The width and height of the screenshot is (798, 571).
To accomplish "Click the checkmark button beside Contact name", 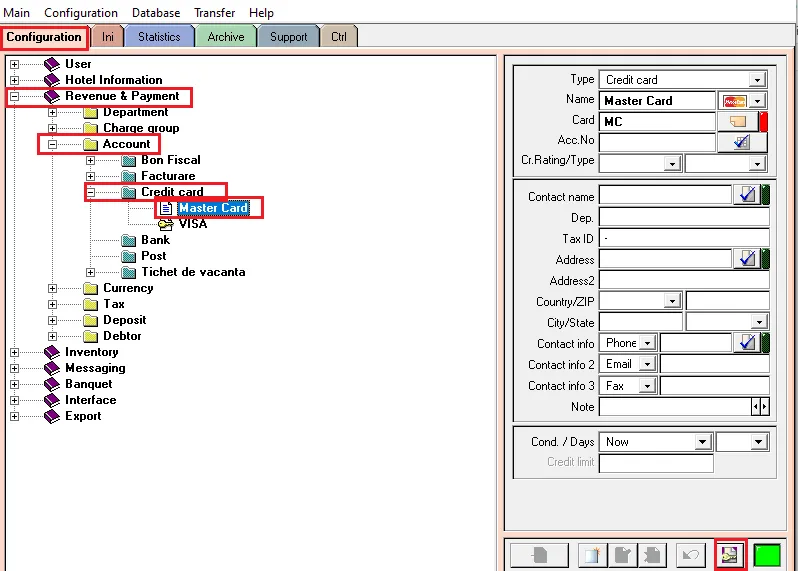I will coord(747,194).
